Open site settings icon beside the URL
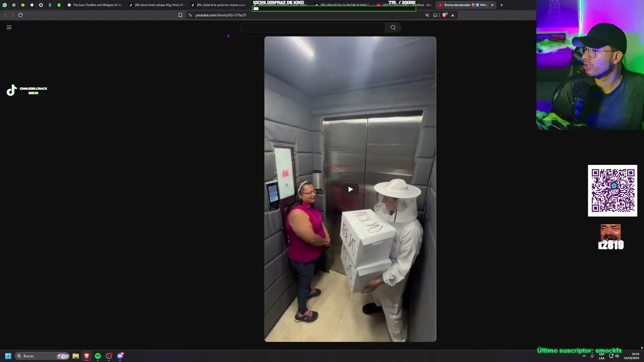The width and height of the screenshot is (644, 362). [x=190, y=15]
